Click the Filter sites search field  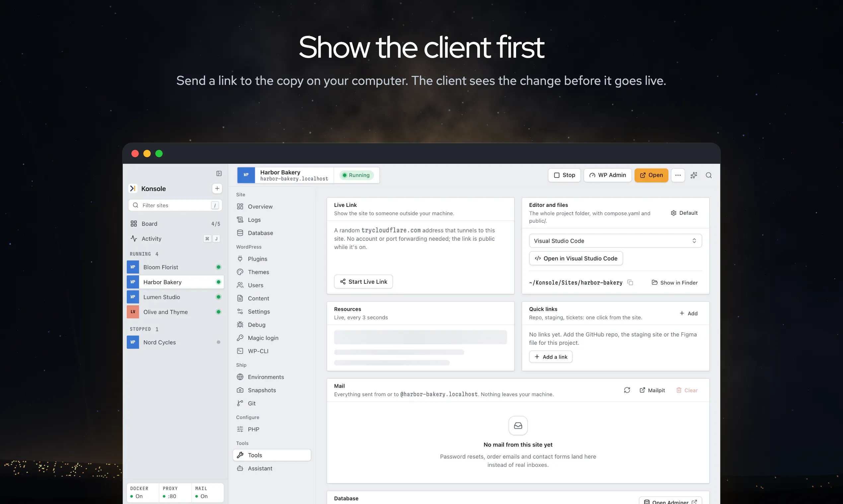(175, 205)
